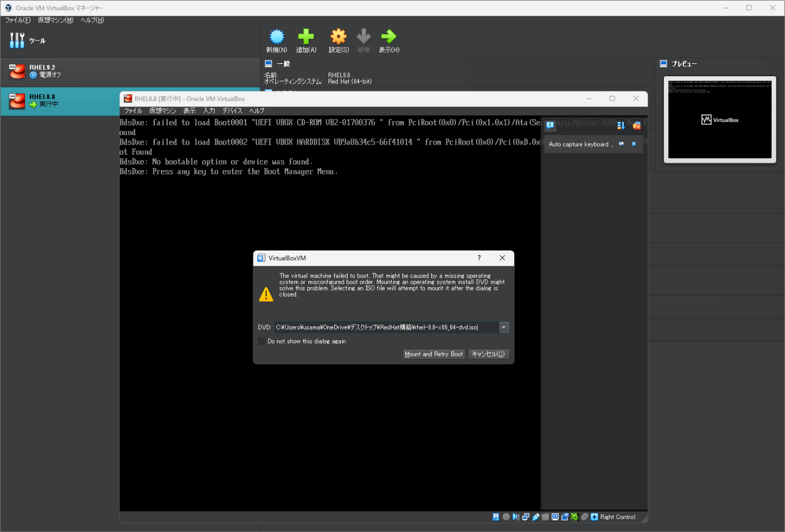Click the VM preview thumbnail in Manager
Viewport: 785px width, 532px height.
[x=720, y=120]
